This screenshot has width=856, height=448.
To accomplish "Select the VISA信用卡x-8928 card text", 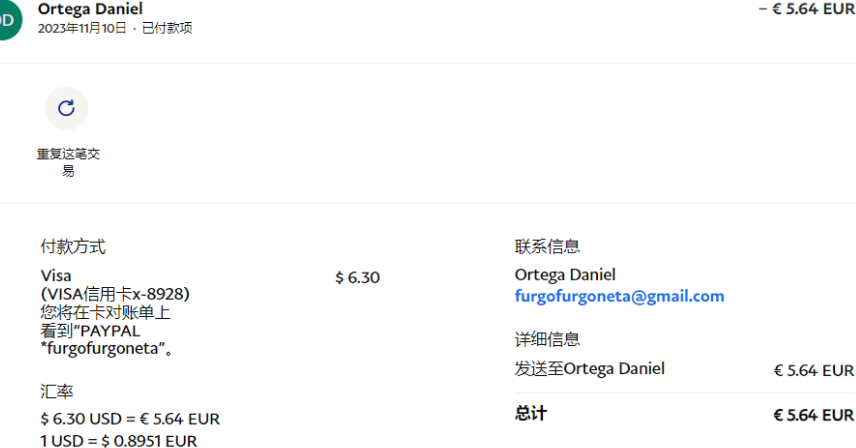I will (x=115, y=294).
